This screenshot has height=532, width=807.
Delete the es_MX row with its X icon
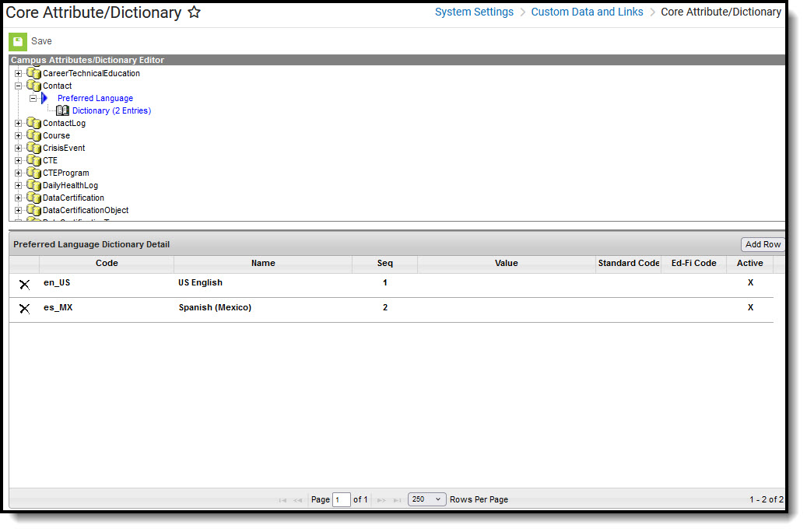pos(24,309)
